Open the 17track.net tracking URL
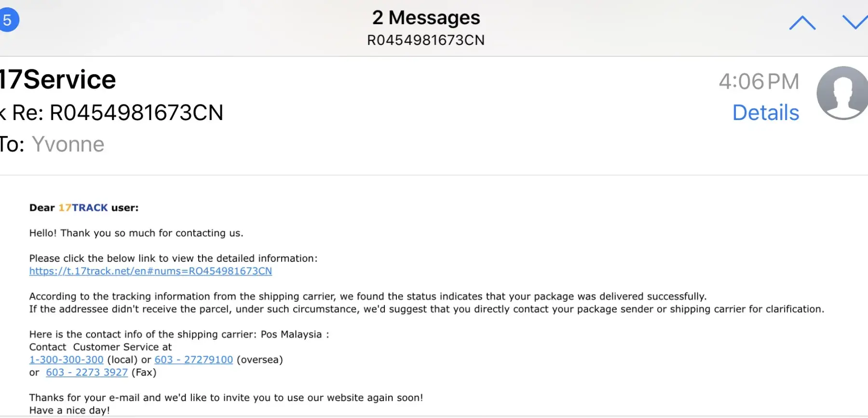 (x=150, y=271)
